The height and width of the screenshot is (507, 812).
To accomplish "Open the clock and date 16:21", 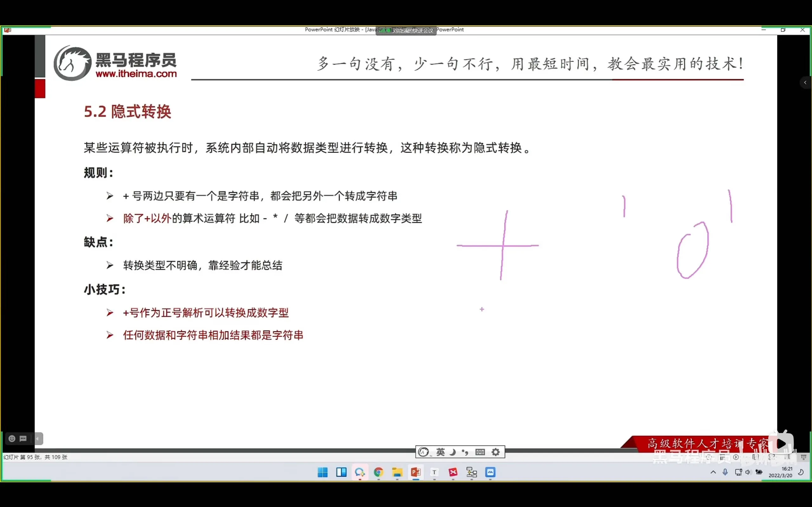I will 781,472.
